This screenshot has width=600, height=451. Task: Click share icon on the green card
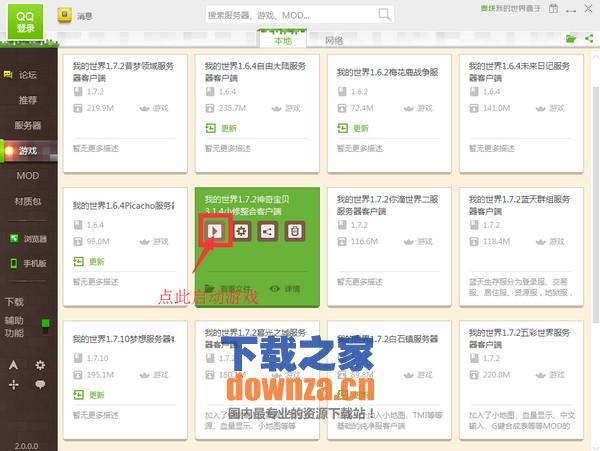click(x=268, y=231)
